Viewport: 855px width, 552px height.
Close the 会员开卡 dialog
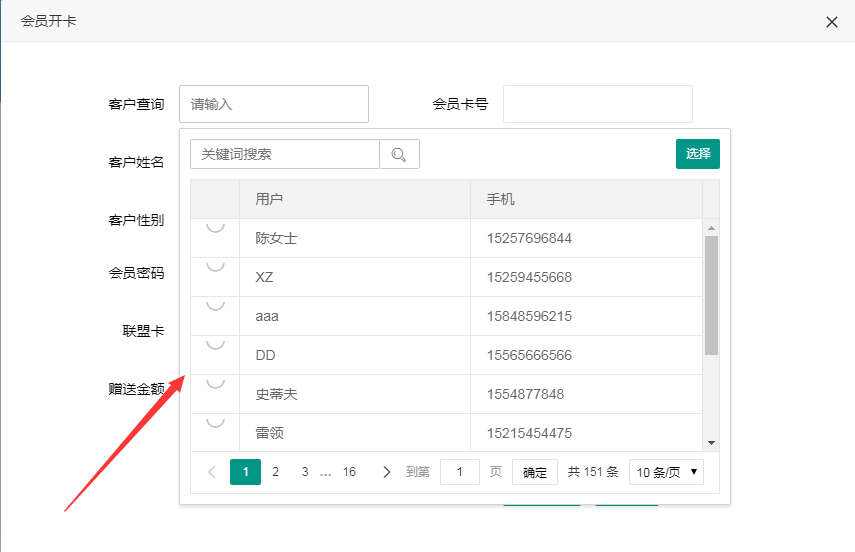[x=831, y=21]
